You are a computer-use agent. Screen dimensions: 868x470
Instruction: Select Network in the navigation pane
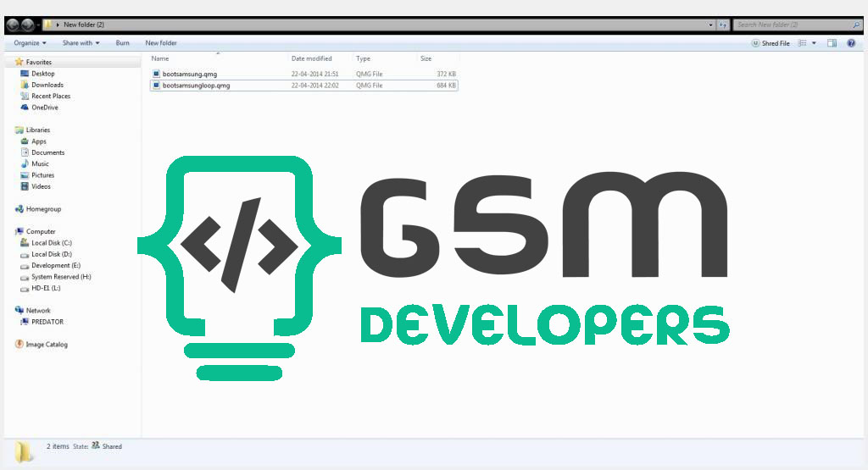[38, 311]
